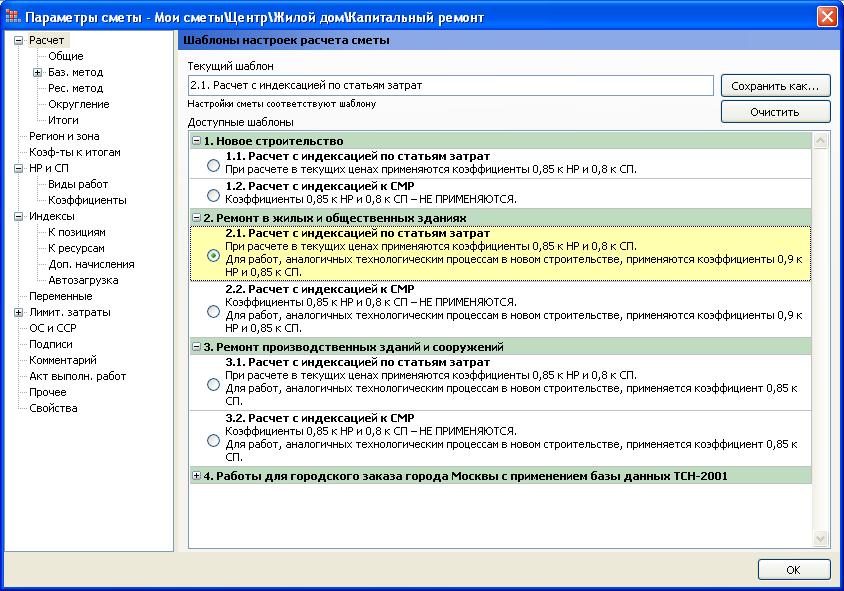Select the Индексы tree item
The width and height of the screenshot is (844, 591).
click(52, 216)
